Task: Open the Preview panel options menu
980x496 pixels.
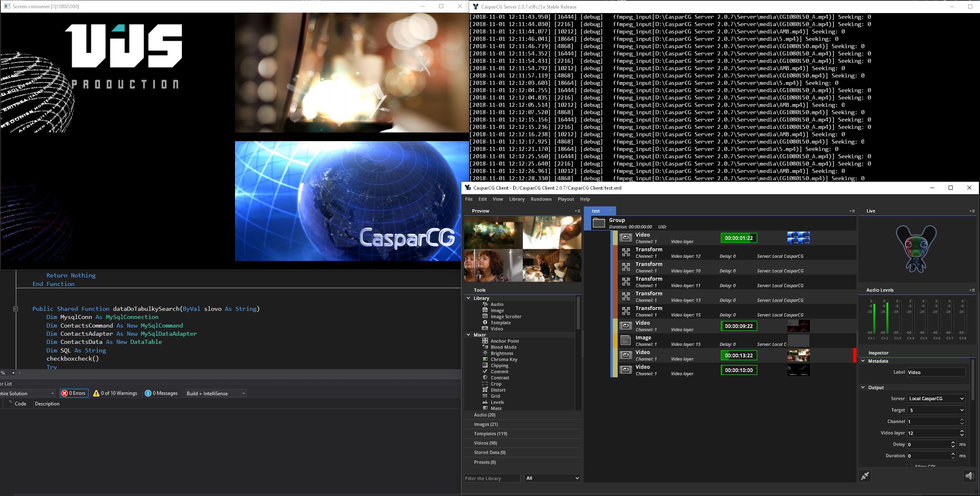Action: pos(577,211)
